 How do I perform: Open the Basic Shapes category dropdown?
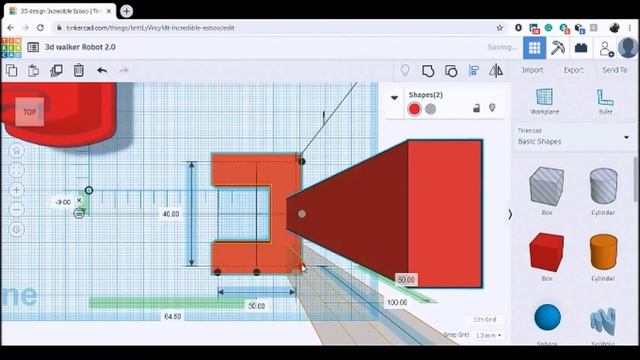click(574, 137)
